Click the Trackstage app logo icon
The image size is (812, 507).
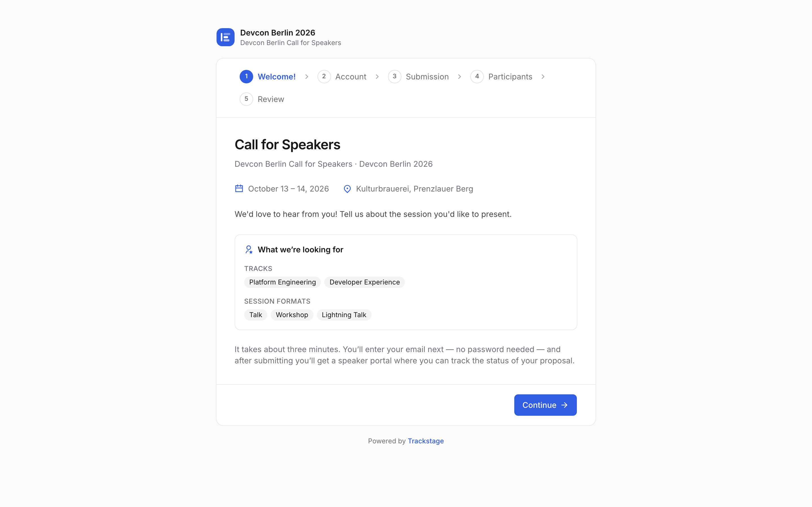[225, 37]
